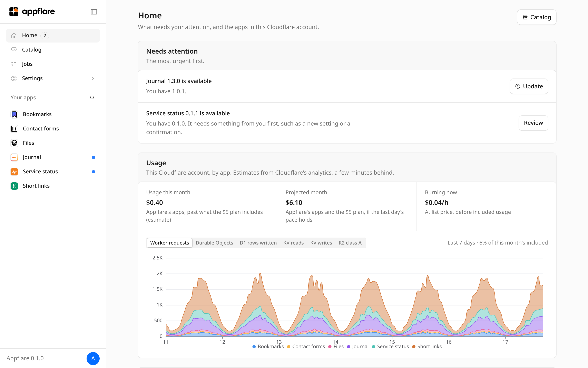Screen dimensions: 588x368
Task: Open the Contact forms app icon
Action: (x=14, y=129)
